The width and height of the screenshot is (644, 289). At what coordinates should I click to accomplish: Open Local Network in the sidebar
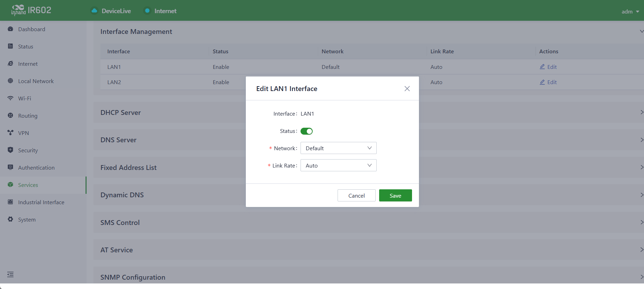point(36,81)
